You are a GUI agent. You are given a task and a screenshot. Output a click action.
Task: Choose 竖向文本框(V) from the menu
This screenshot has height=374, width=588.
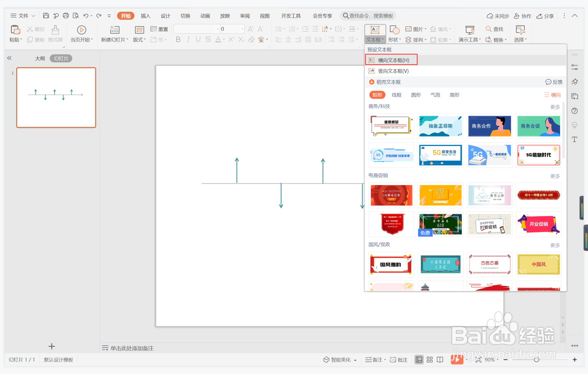393,71
